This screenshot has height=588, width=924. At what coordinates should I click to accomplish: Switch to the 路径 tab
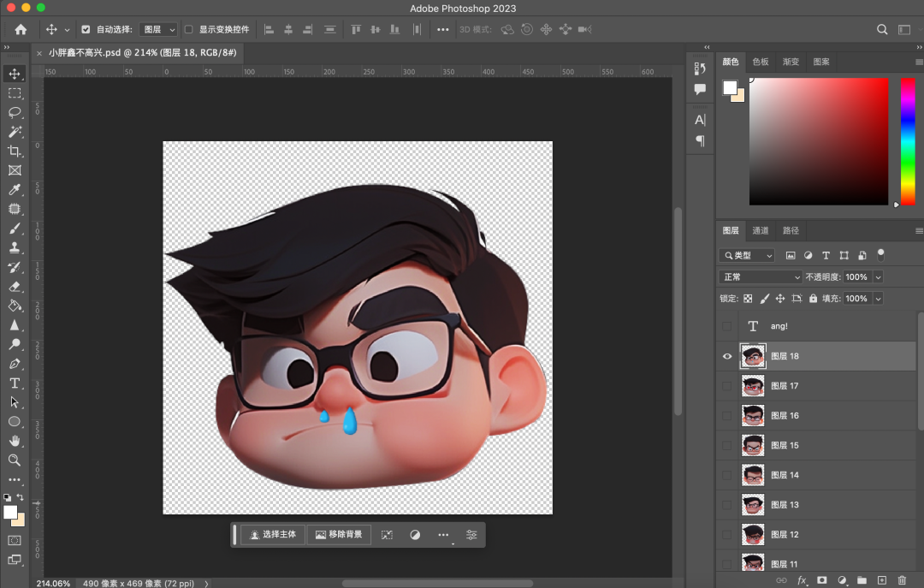tap(791, 230)
